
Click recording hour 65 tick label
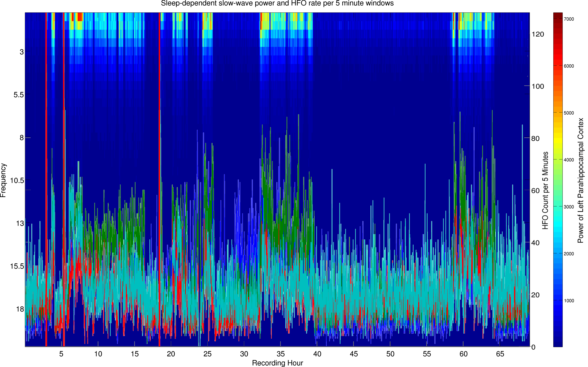click(500, 354)
